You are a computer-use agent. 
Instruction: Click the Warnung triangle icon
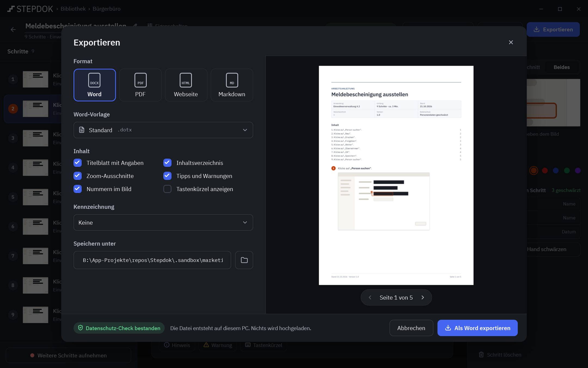click(x=206, y=345)
